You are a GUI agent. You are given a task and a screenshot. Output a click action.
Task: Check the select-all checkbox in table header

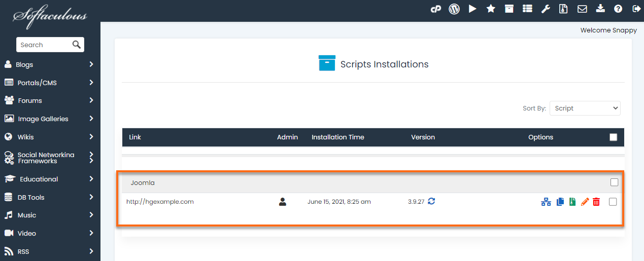(613, 137)
